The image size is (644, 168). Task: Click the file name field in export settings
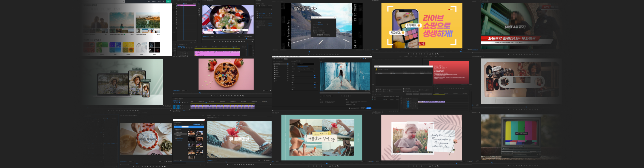[x=306, y=64]
